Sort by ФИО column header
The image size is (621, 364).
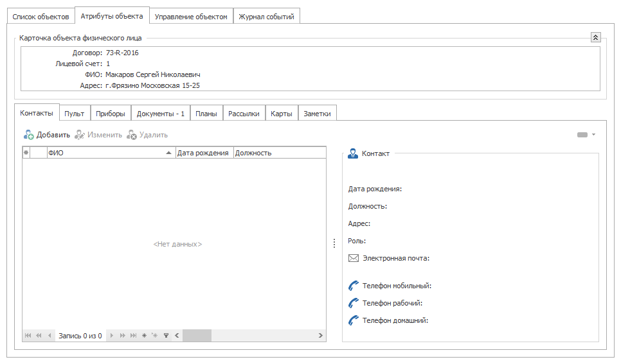pos(111,153)
